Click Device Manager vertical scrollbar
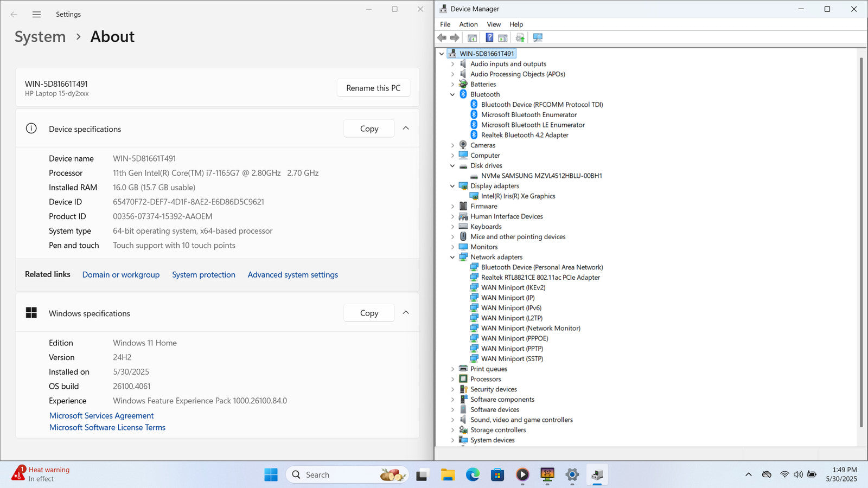The image size is (868, 488). pyautogui.click(x=861, y=241)
